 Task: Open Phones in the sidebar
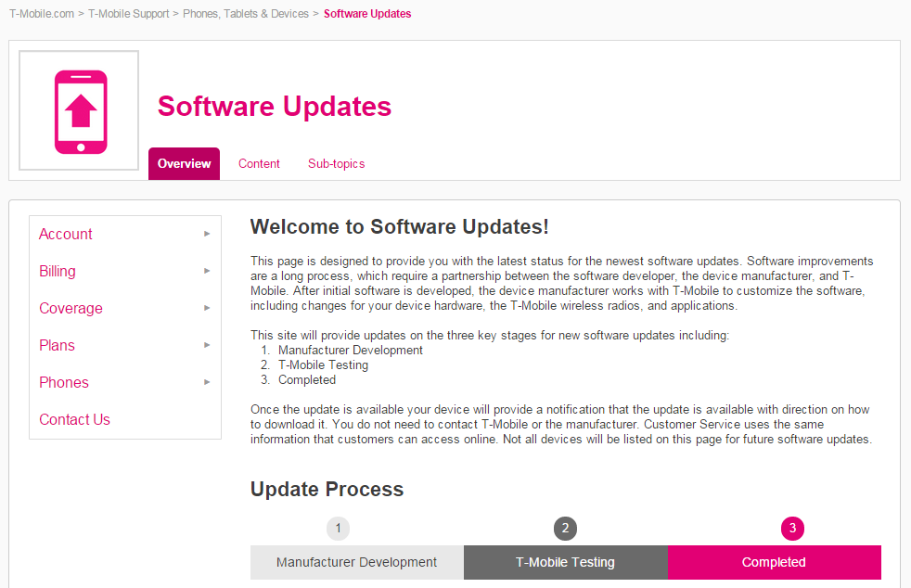click(x=64, y=383)
